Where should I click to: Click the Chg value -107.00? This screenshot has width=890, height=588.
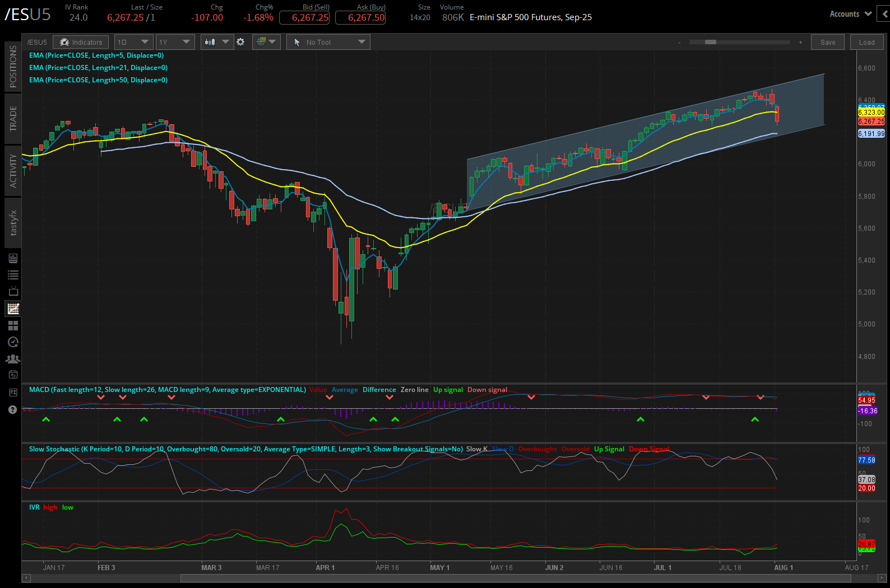pyautogui.click(x=207, y=17)
